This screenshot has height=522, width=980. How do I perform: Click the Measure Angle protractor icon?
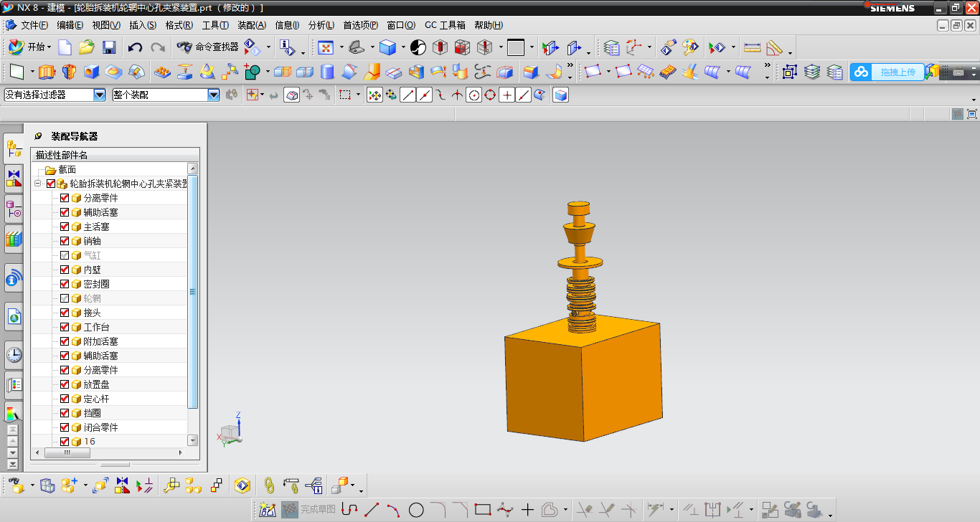(x=774, y=48)
